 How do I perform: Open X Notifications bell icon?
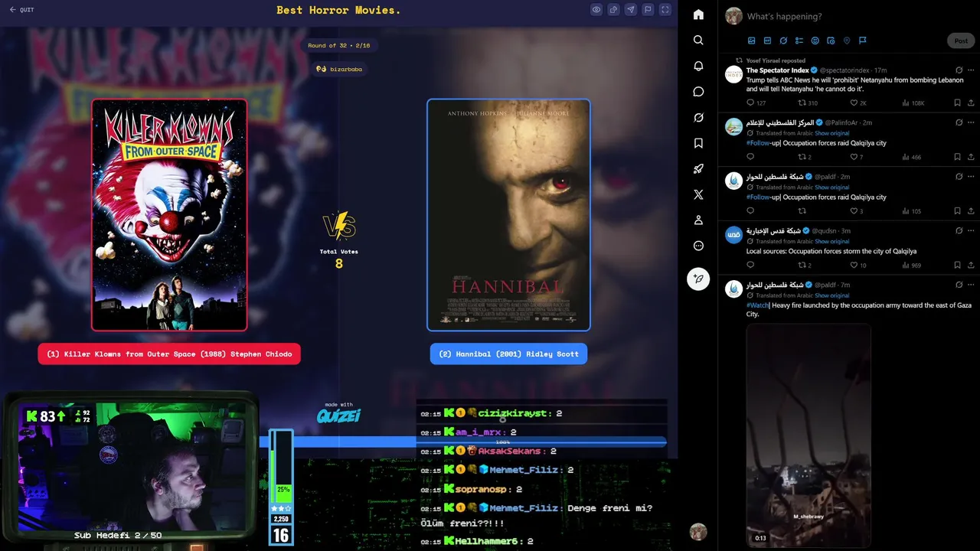click(698, 66)
